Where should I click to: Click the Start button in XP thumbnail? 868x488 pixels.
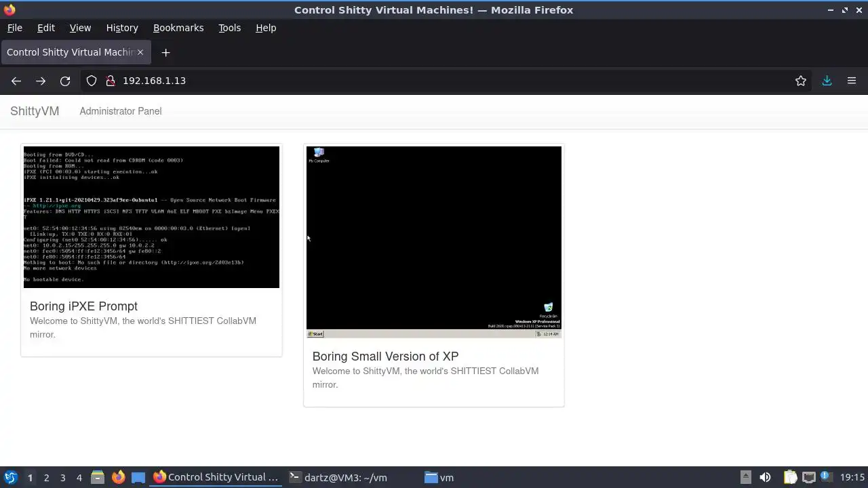point(315,334)
